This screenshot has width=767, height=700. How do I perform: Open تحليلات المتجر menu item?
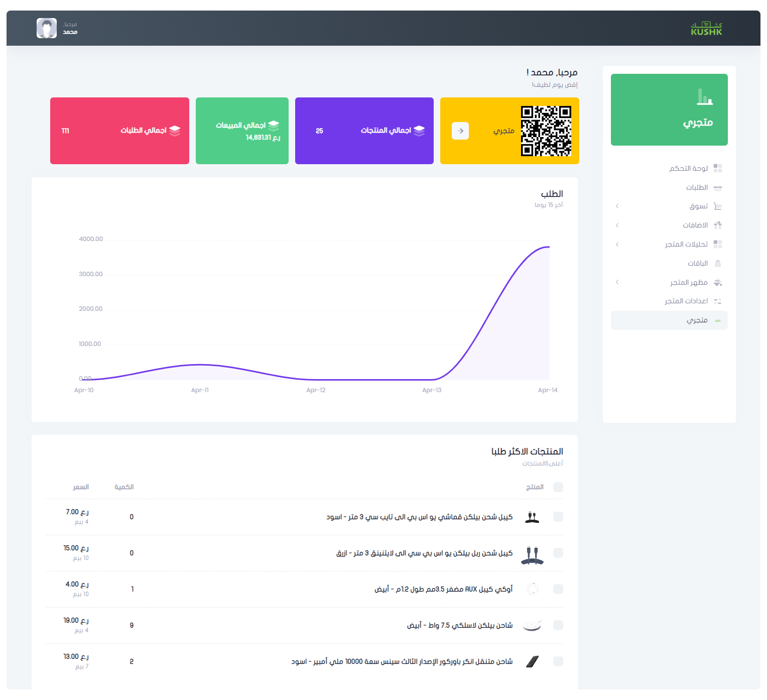pyautogui.click(x=686, y=245)
